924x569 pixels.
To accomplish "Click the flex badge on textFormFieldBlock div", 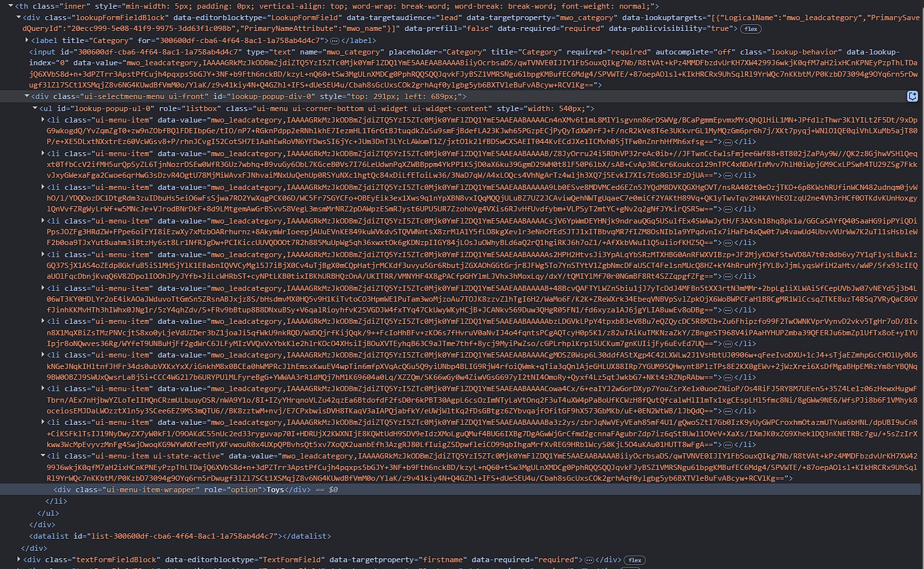I will tap(634, 560).
